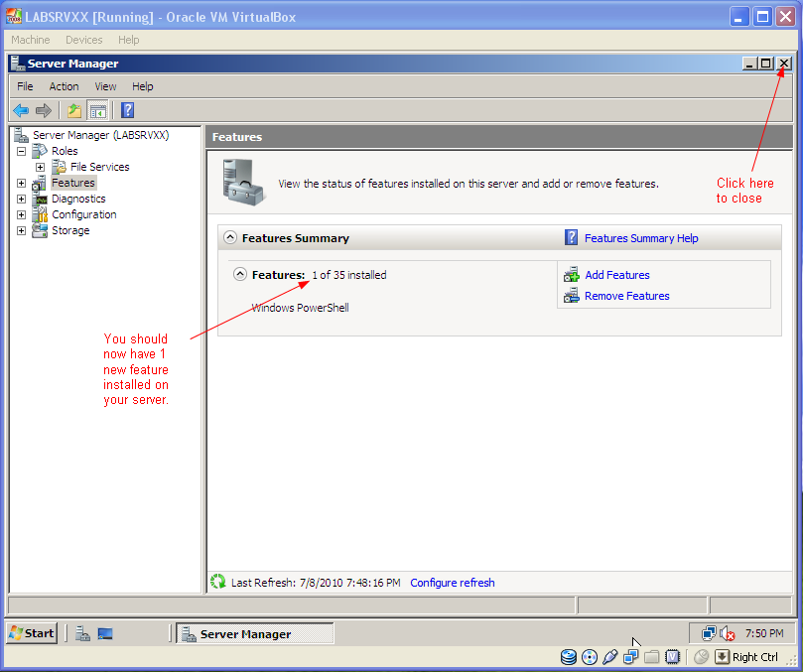
Task: Click the Forward arrow toolbar icon
Action: (44, 110)
